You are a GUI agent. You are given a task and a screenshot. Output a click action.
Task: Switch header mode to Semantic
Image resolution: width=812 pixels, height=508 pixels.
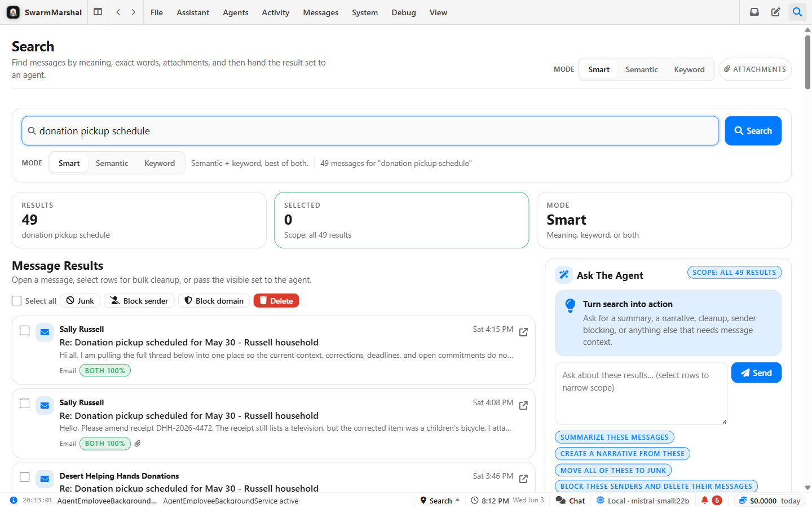(642, 69)
